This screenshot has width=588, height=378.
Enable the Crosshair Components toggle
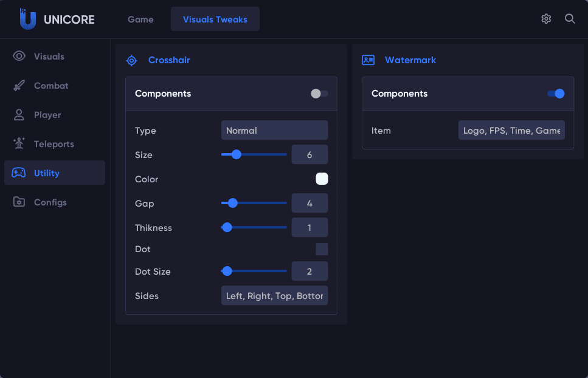pyautogui.click(x=319, y=94)
